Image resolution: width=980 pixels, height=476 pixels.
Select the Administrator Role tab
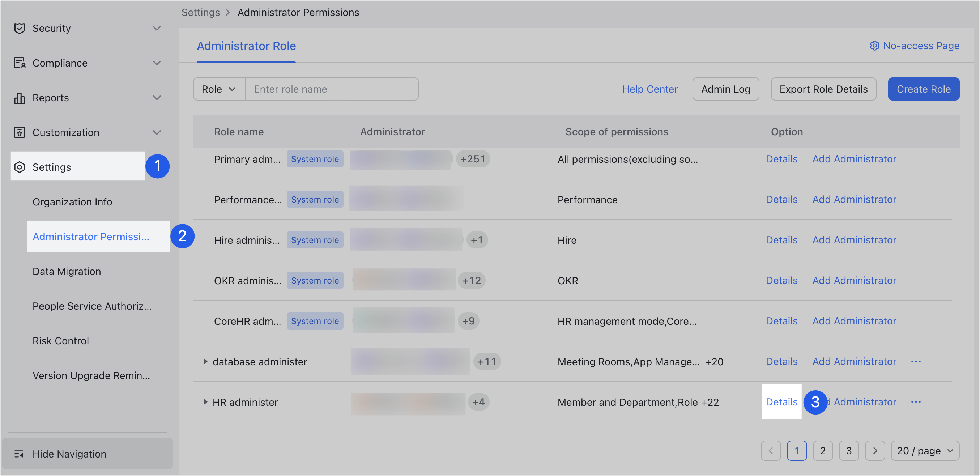[246, 46]
